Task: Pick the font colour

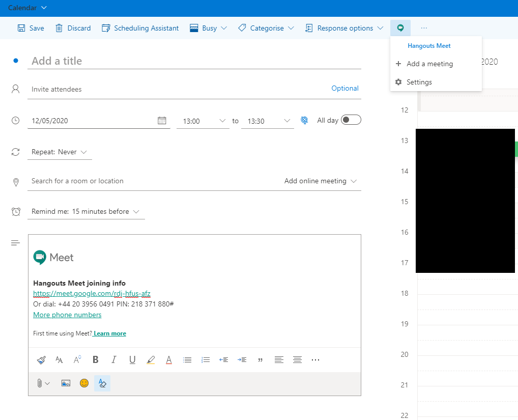Action: [169, 360]
